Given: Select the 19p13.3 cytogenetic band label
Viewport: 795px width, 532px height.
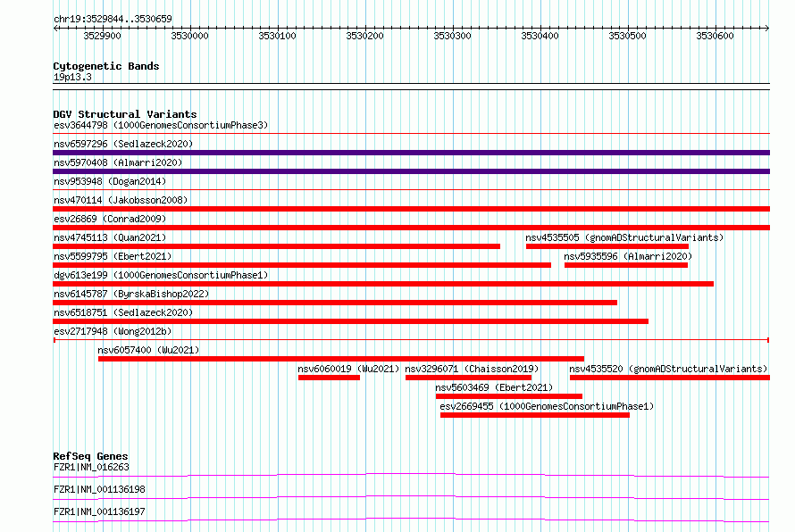Looking at the screenshot, I should [x=72, y=77].
